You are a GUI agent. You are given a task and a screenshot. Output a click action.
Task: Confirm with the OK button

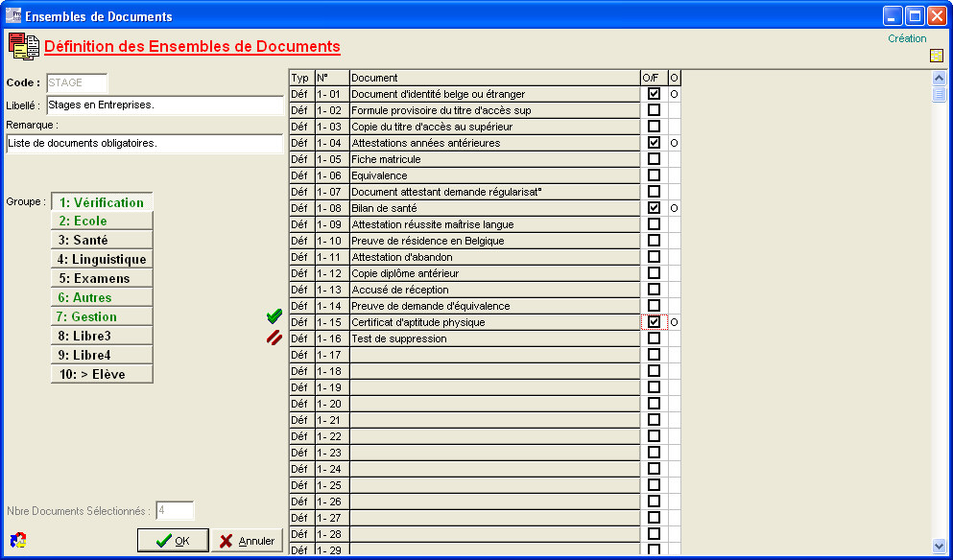tap(173, 541)
